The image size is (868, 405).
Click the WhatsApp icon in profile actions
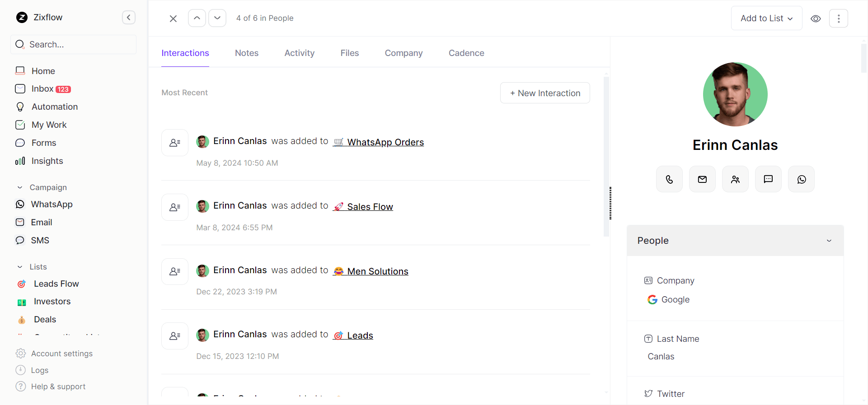(801, 179)
